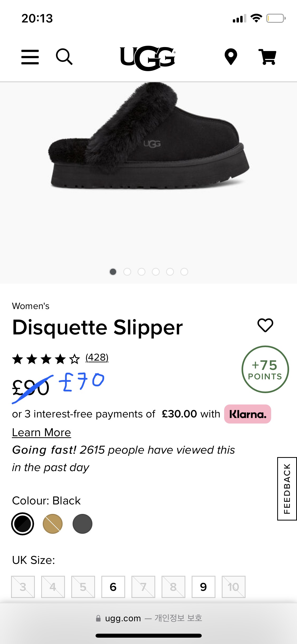Click the Klarna logo badge
Image resolution: width=297 pixels, height=644 pixels.
pyautogui.click(x=247, y=414)
